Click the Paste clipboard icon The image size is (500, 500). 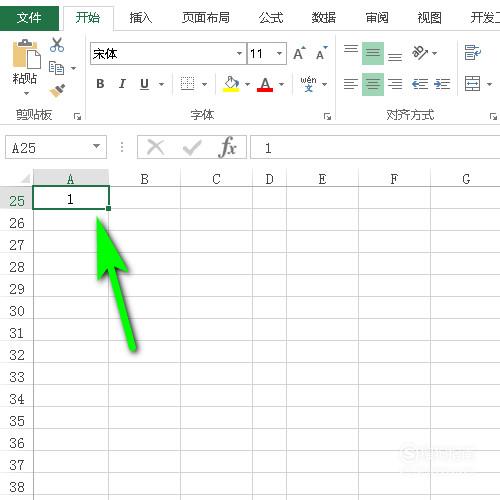coord(26,53)
